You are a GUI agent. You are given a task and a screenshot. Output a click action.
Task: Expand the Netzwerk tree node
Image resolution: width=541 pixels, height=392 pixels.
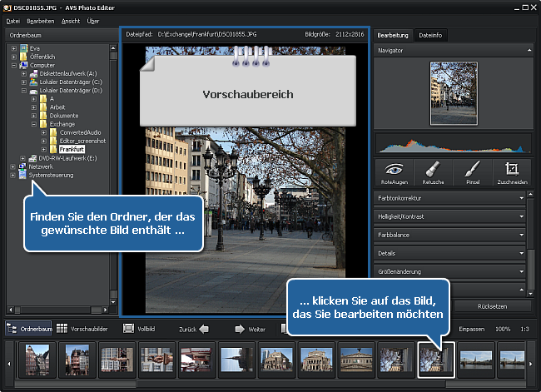tap(14, 166)
